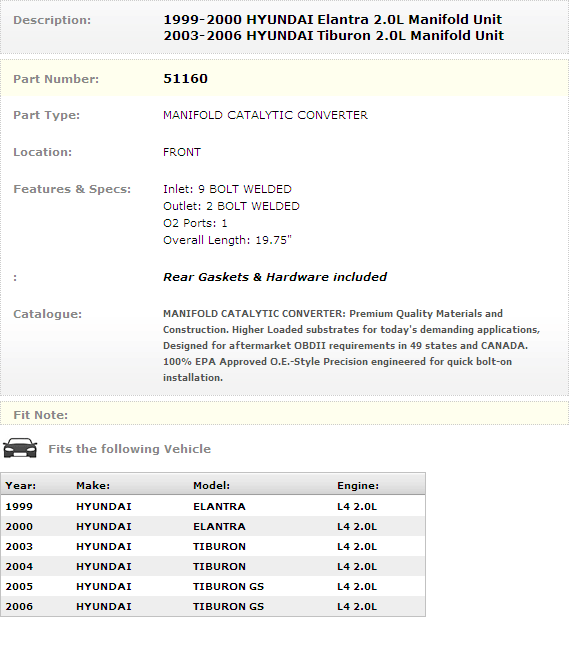Click HYUNDAI in the 1999 row

point(104,506)
